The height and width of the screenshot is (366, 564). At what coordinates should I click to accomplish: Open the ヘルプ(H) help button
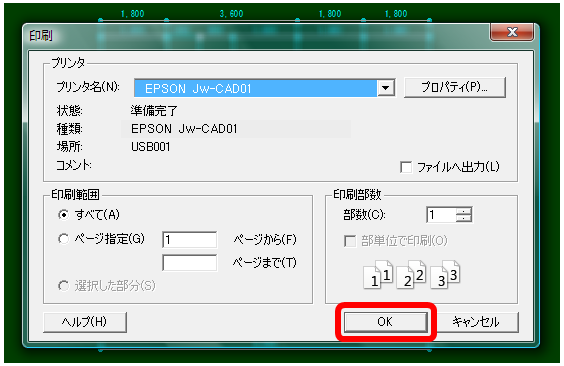[85, 321]
